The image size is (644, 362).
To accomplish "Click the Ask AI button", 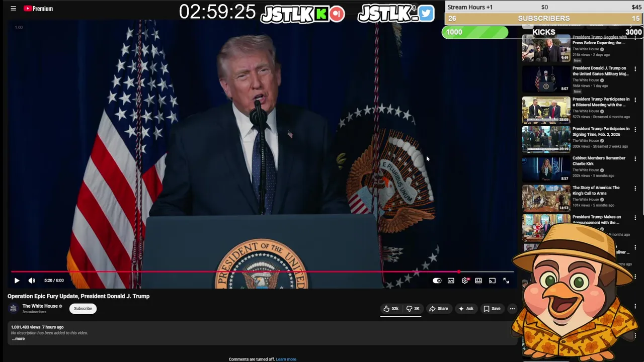I will tap(465, 309).
